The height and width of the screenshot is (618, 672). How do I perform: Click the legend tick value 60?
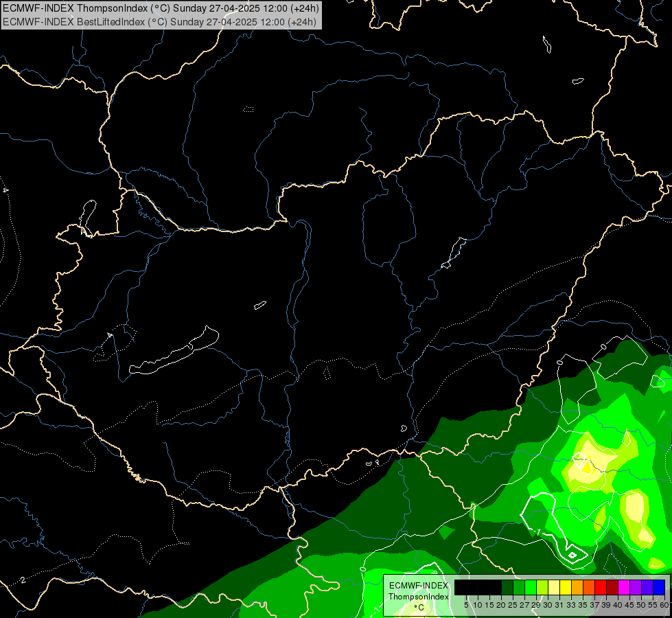[664, 605]
